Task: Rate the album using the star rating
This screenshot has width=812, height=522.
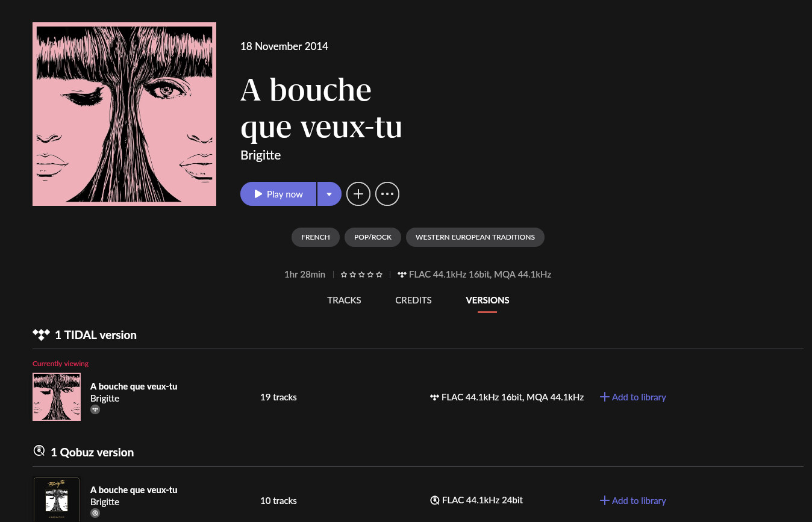Action: (361, 275)
